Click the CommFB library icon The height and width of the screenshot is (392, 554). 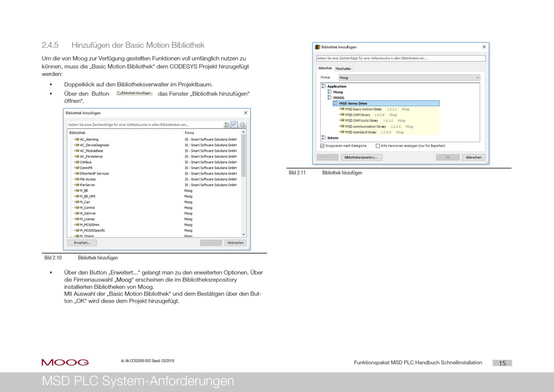click(x=77, y=167)
